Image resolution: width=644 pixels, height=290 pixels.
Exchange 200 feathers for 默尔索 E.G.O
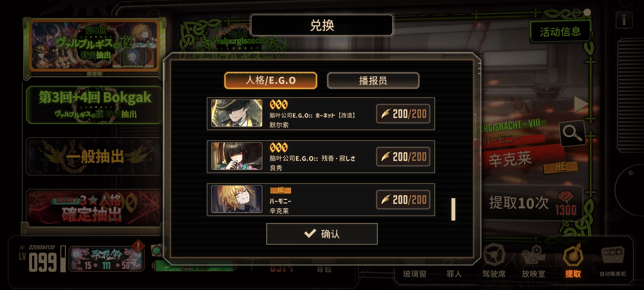pos(403,114)
